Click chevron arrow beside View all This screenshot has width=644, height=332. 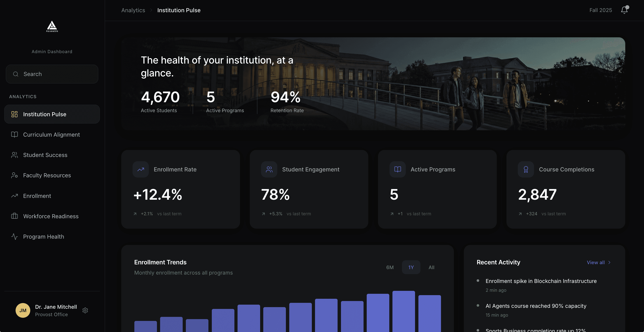click(609, 262)
